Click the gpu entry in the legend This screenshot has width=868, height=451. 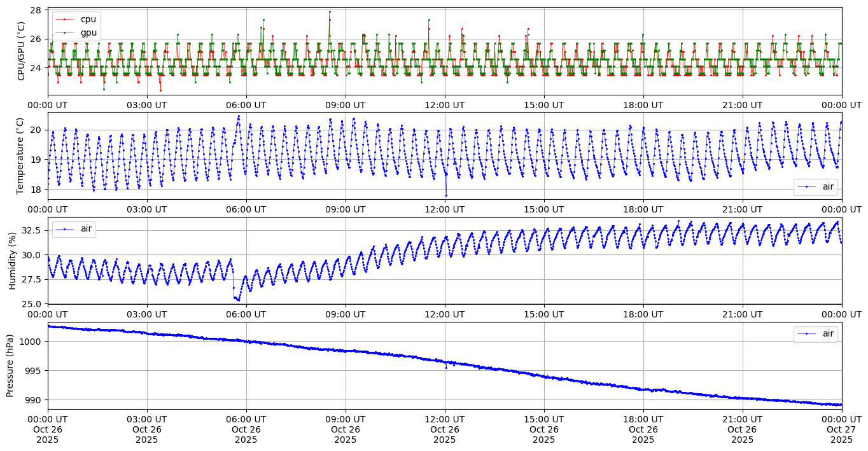point(89,31)
